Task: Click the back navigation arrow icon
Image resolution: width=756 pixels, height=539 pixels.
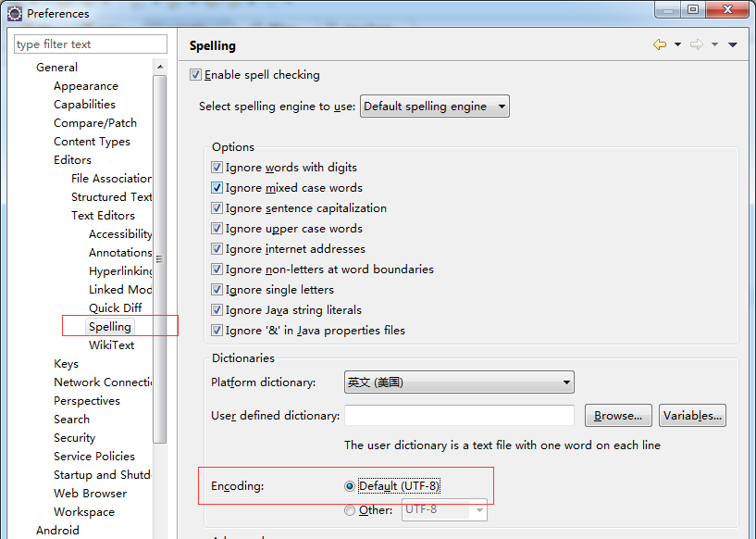Action: click(x=659, y=44)
